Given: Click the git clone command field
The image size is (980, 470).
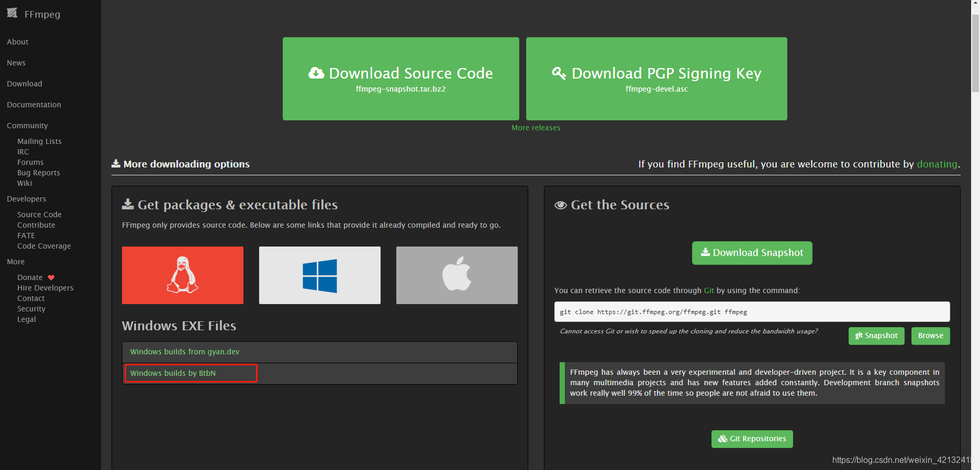Looking at the screenshot, I should (752, 312).
